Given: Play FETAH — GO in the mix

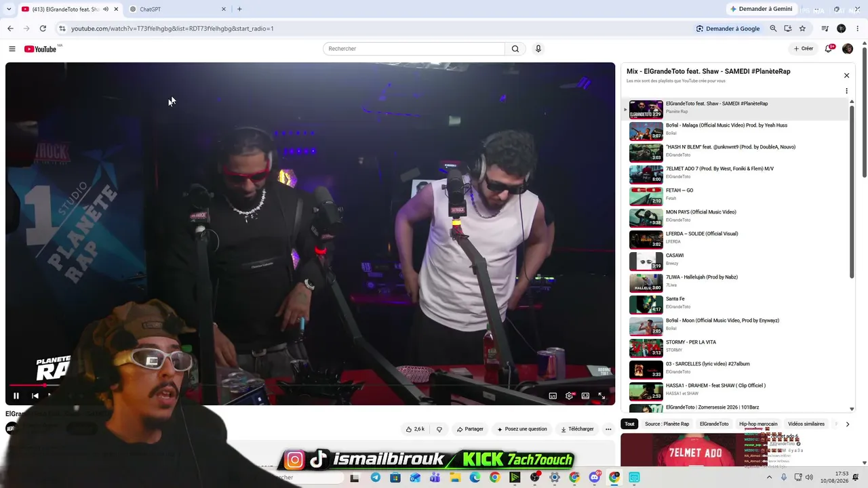Looking at the screenshot, I should [736, 196].
